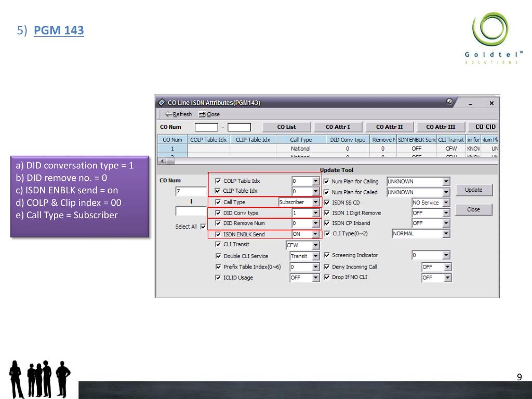
Task: Open the ISDN ENBLK Send ON dropdown
Action: coord(315,234)
